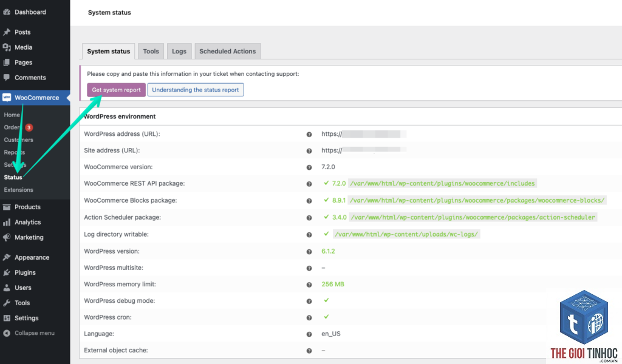Click the memory limit value 256 MB
The width and height of the screenshot is (622, 364).
tap(333, 285)
